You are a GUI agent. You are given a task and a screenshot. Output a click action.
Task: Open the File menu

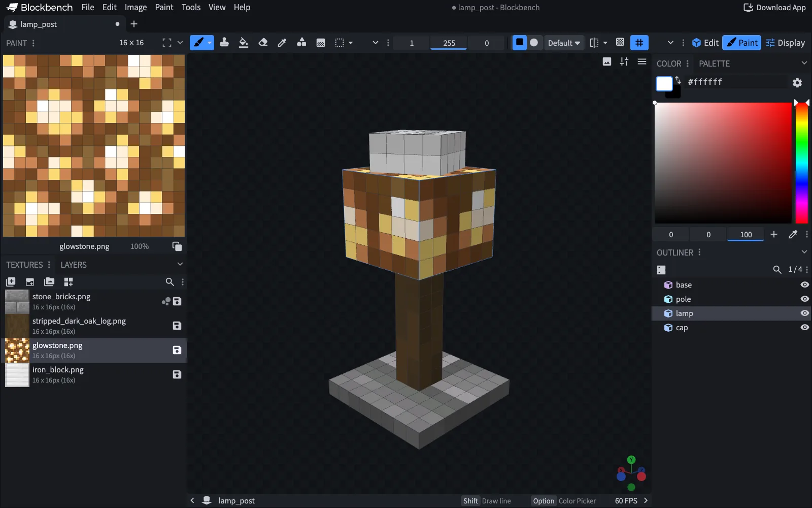[88, 7]
